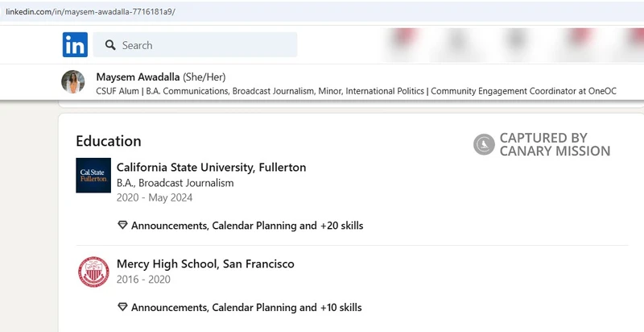
Task: Click the "2020 - May 2024" date range
Action: click(155, 197)
